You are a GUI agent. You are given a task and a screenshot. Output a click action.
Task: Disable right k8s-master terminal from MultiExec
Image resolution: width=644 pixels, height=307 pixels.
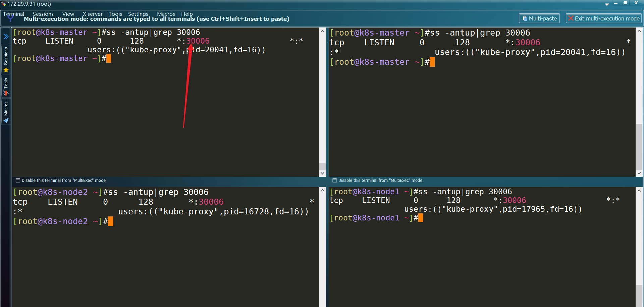pos(334,181)
